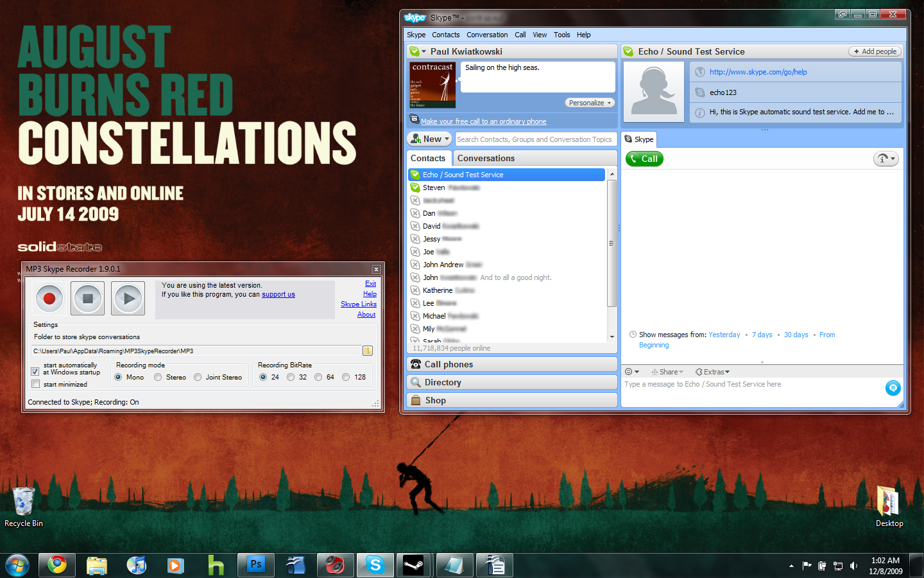This screenshot has height=578, width=924.
Task: Open the Personalize dropdown
Action: (x=590, y=103)
